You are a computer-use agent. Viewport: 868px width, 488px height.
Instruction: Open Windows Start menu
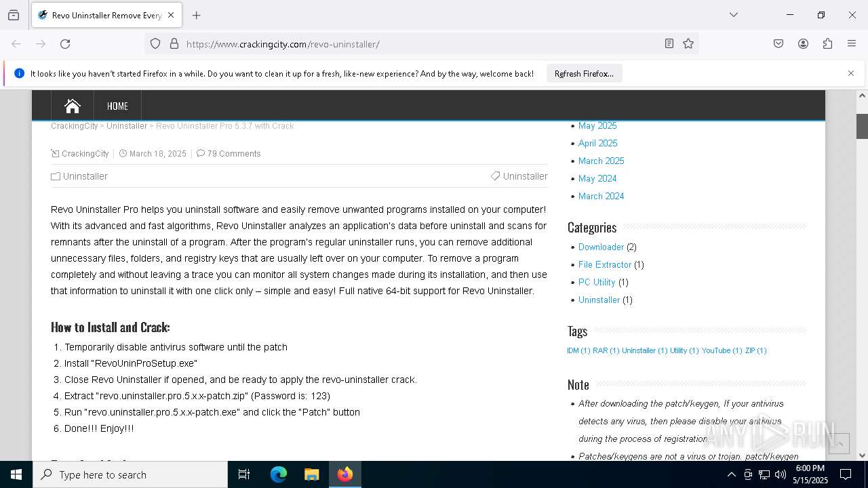[16, 474]
